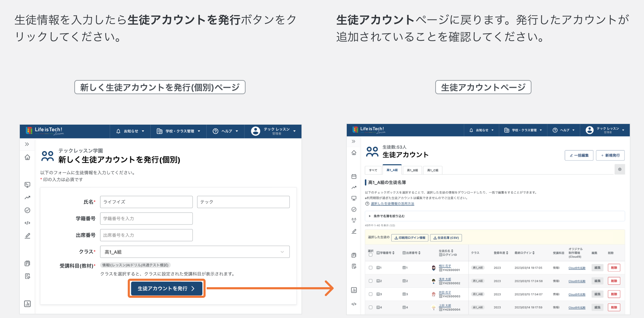Click the document-edit sidebar icon on accounts list

click(x=354, y=266)
